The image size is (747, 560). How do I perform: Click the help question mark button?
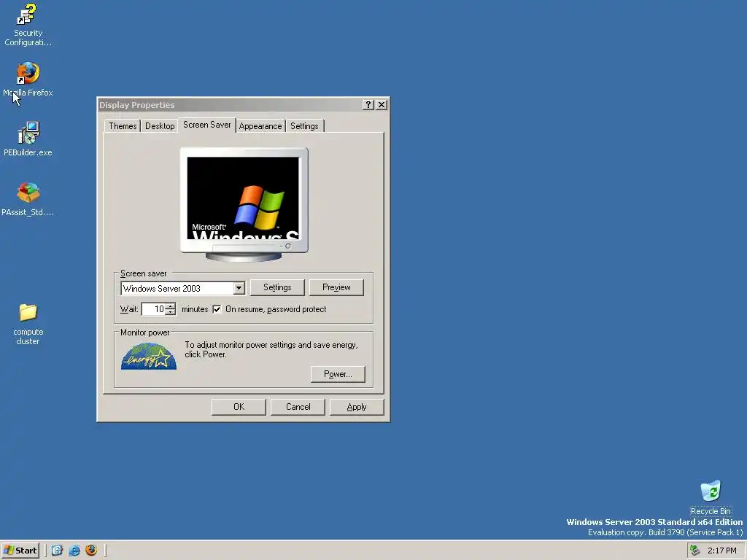point(368,105)
